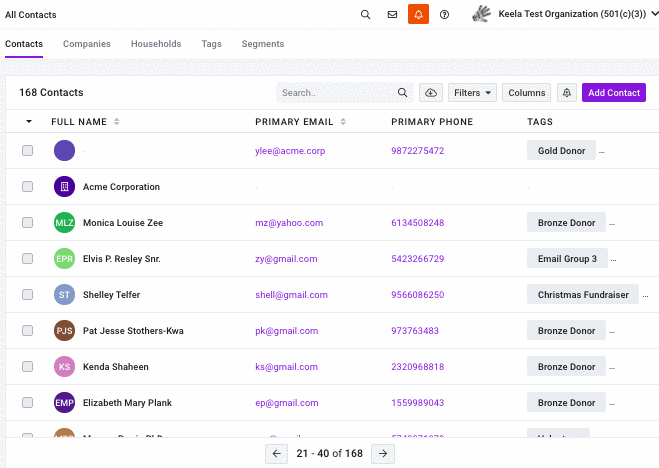Switch to the Segments tab
659x468 pixels.
(x=263, y=44)
